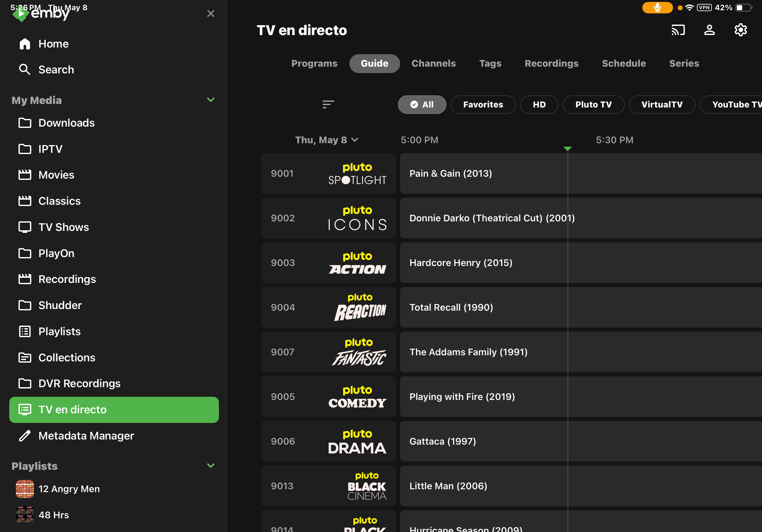
Task: Enable the HD filter chip
Action: coord(539,105)
